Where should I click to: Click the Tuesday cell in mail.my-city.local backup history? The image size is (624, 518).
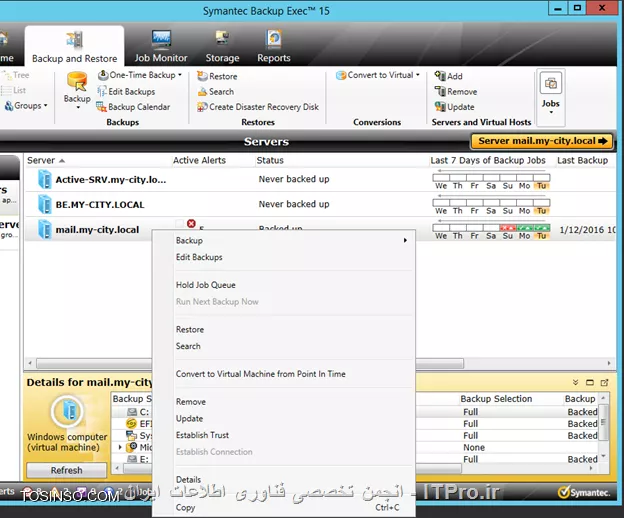coord(542,228)
